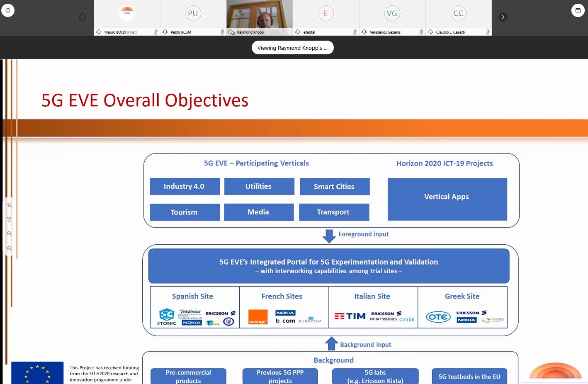Click the request remote control icon

point(9,219)
